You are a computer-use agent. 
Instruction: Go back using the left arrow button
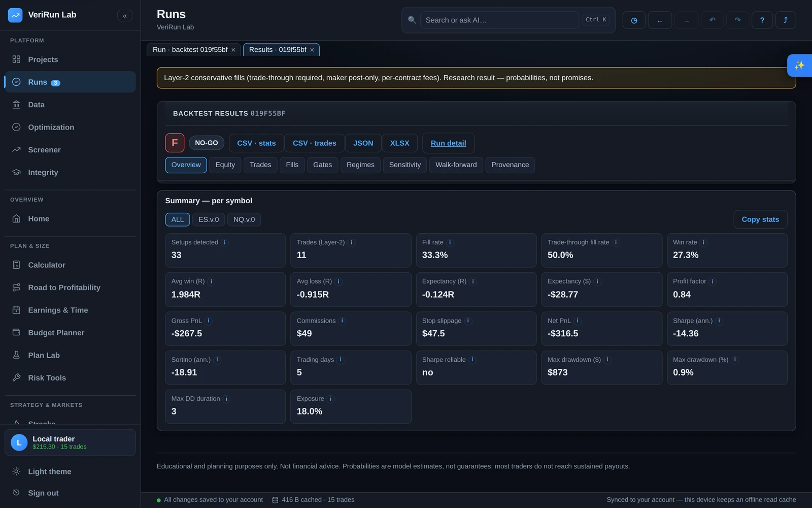[x=660, y=20]
